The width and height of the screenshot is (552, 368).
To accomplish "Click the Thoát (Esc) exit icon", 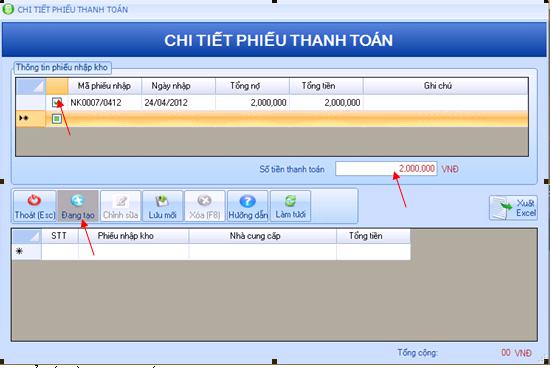I will [x=34, y=200].
